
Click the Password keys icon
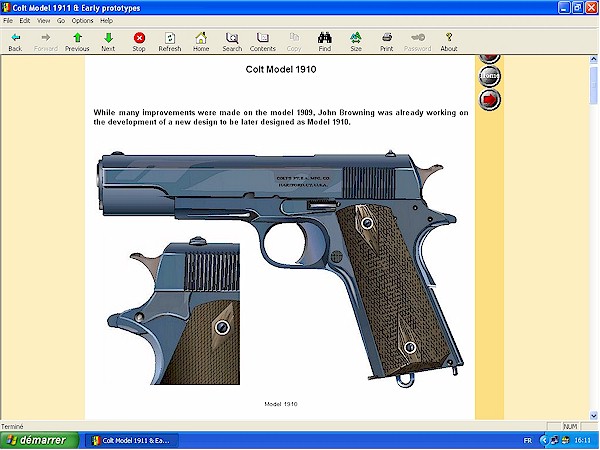click(417, 38)
